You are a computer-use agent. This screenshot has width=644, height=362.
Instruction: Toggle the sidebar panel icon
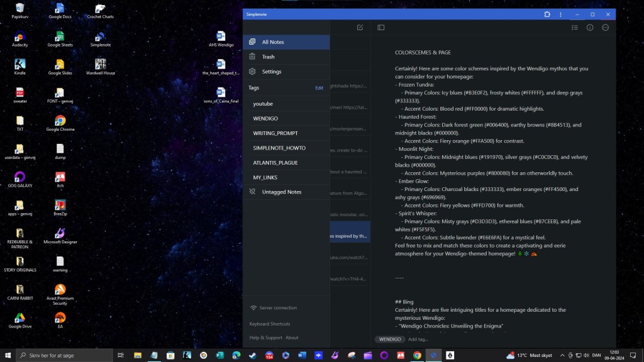click(381, 28)
